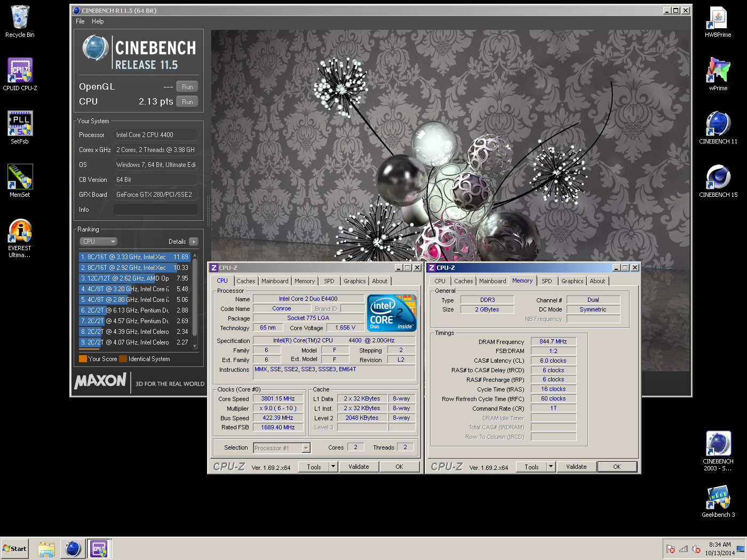
Task: Open Tools dropdown arrow in right CPU-Z
Action: click(x=551, y=467)
